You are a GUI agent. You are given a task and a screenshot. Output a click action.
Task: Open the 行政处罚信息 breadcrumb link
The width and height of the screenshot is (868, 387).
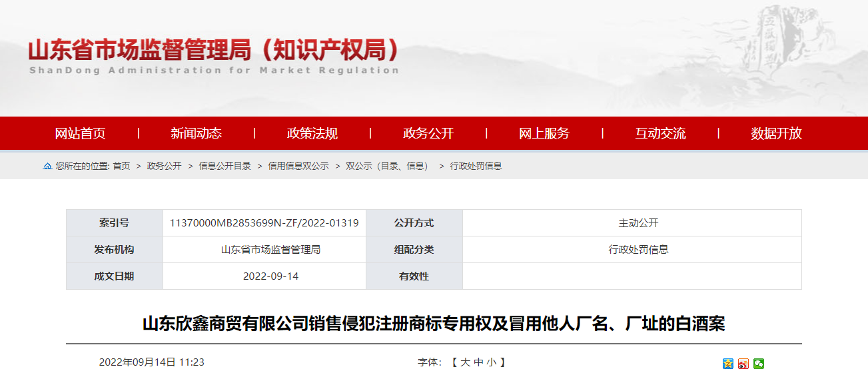pyautogui.click(x=476, y=166)
